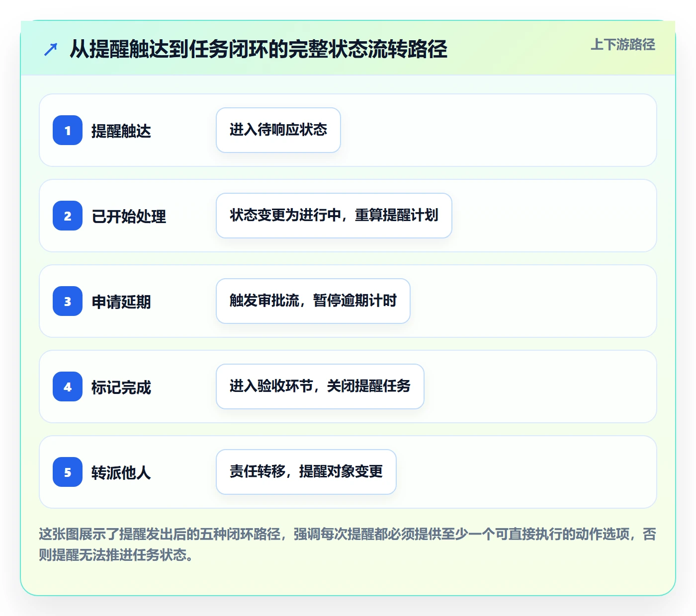Click the footer paragraph starting 这张图展示了
Viewport: 696px width, 616px height.
point(348,544)
